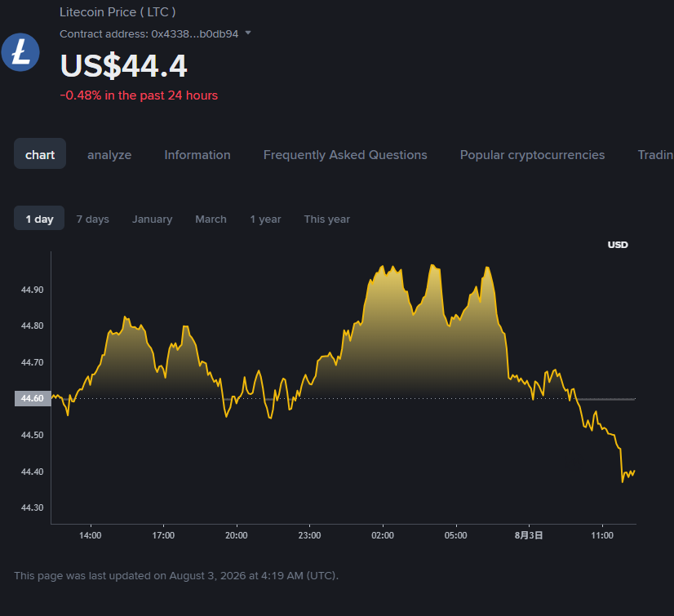674x616 pixels.
Task: Select the 1 day time range
Action: [39, 219]
